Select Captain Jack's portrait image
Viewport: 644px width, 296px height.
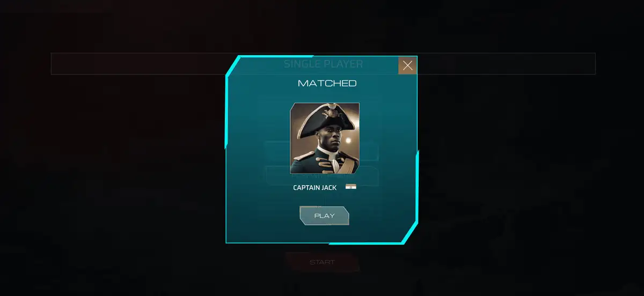click(x=325, y=138)
